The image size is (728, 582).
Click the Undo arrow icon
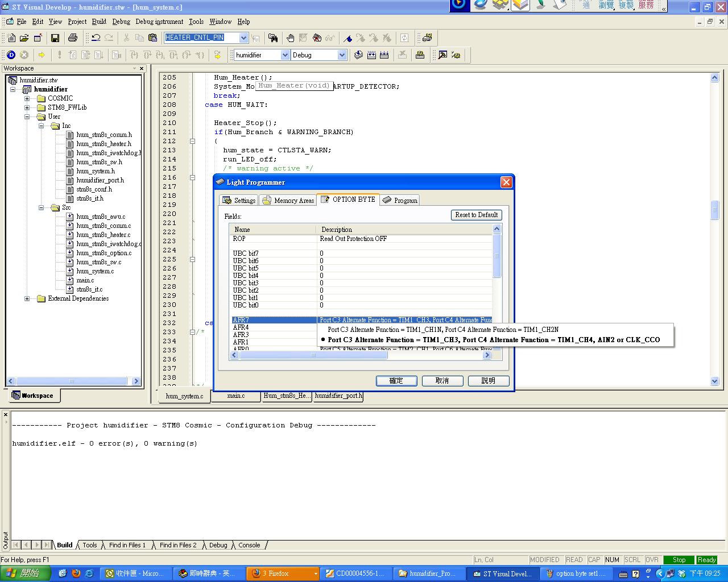96,38
